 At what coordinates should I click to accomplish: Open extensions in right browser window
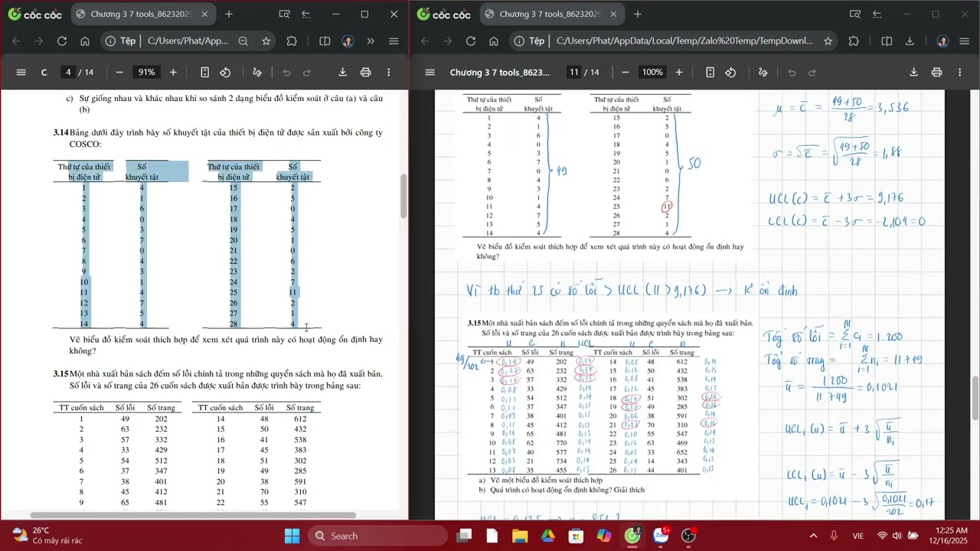tap(854, 41)
